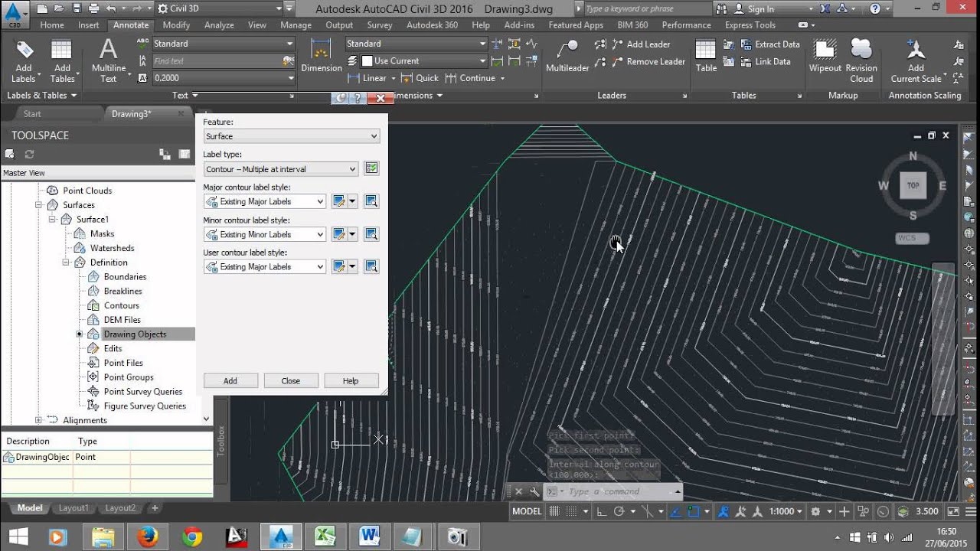The image size is (980, 551).
Task: Open the Home ribbon tab
Action: click(x=52, y=25)
